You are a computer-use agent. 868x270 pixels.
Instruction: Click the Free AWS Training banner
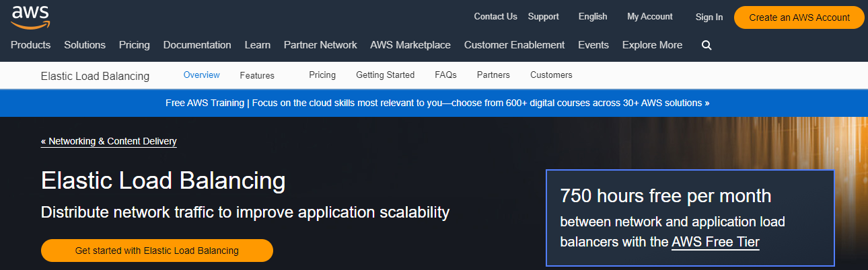tap(437, 103)
